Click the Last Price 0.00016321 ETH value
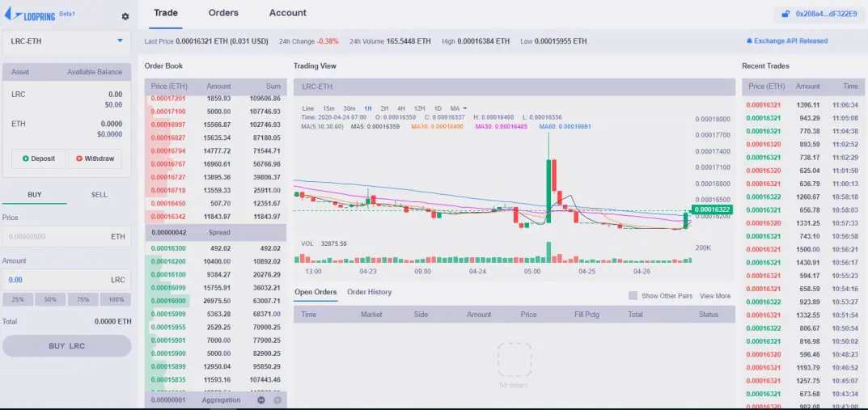Screen dimensions: 868x410 pos(222,41)
